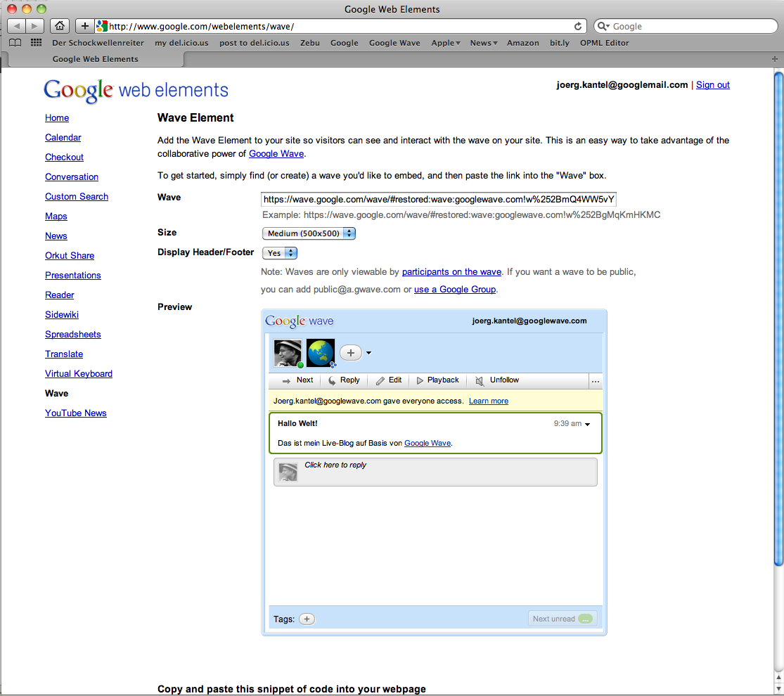This screenshot has width=784, height=696.
Task: Open the Translate element link
Action: click(x=64, y=354)
